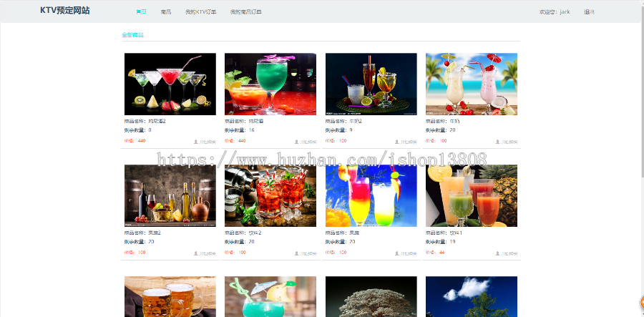Open the green cocktail image for 鸡尾酒

270,84
